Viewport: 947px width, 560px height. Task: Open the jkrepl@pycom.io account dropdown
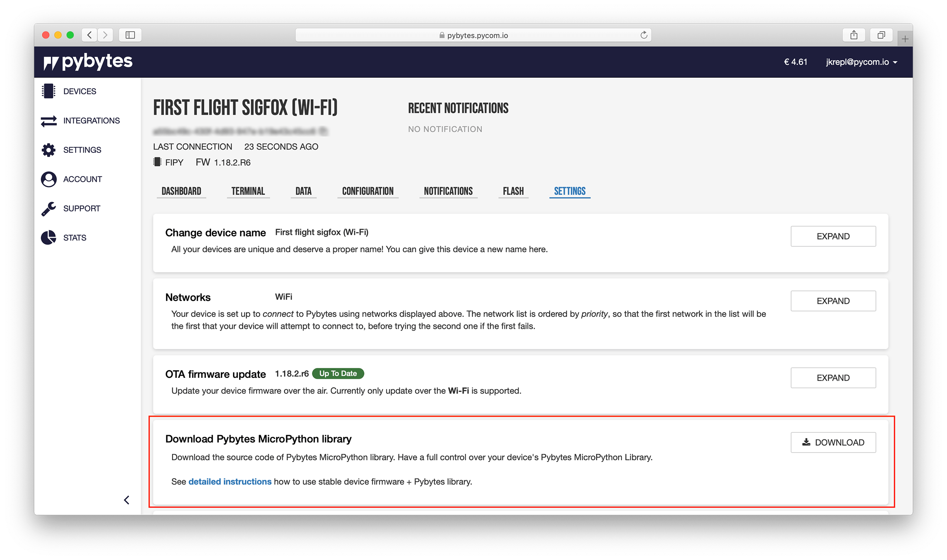pyautogui.click(x=861, y=62)
